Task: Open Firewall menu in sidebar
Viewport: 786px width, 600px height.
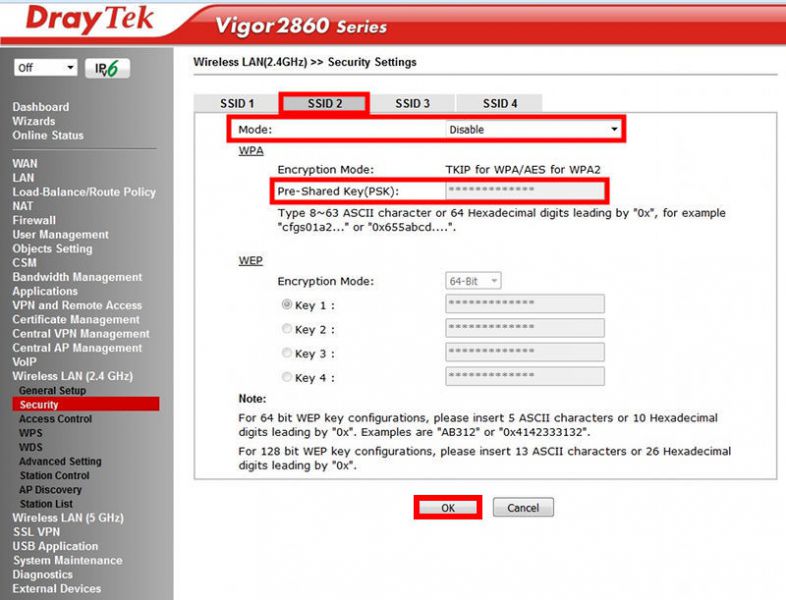Action: click(x=34, y=220)
